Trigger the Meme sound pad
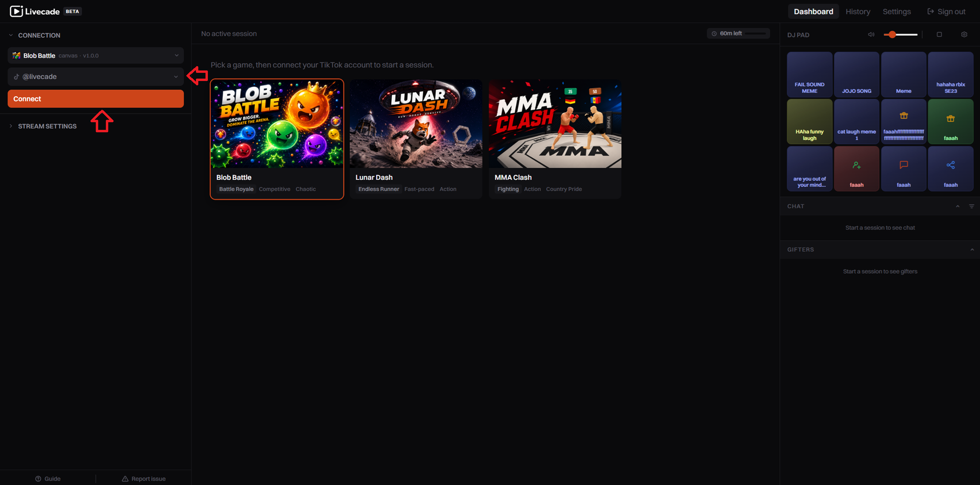Screen dimensions: 980x485 tap(904, 74)
